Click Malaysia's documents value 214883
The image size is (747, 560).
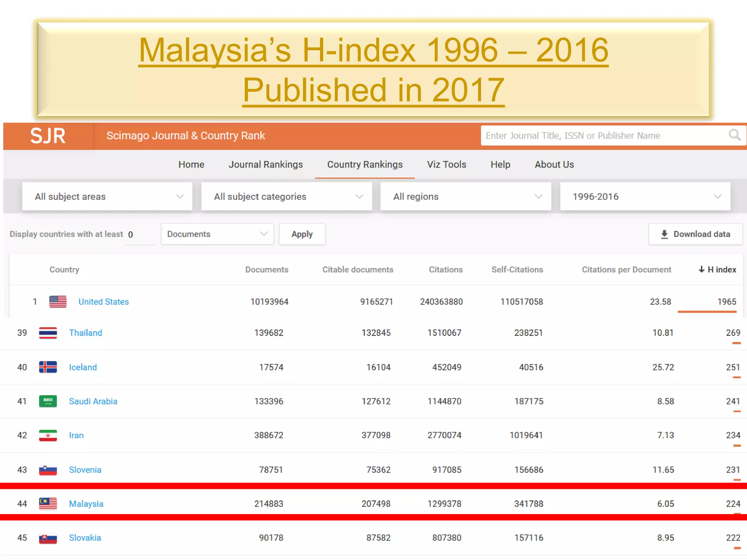tap(269, 504)
